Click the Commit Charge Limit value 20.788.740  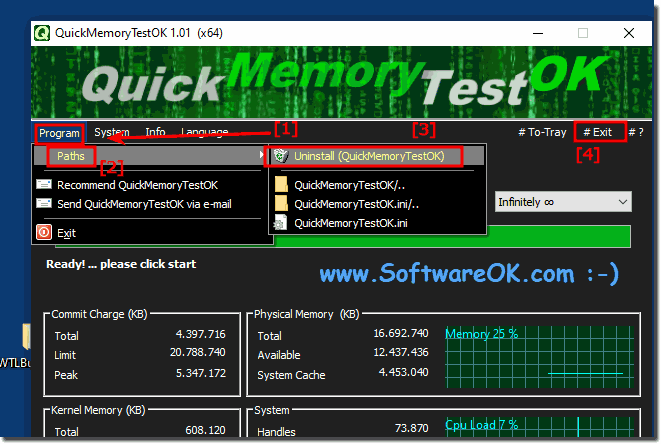(x=198, y=352)
